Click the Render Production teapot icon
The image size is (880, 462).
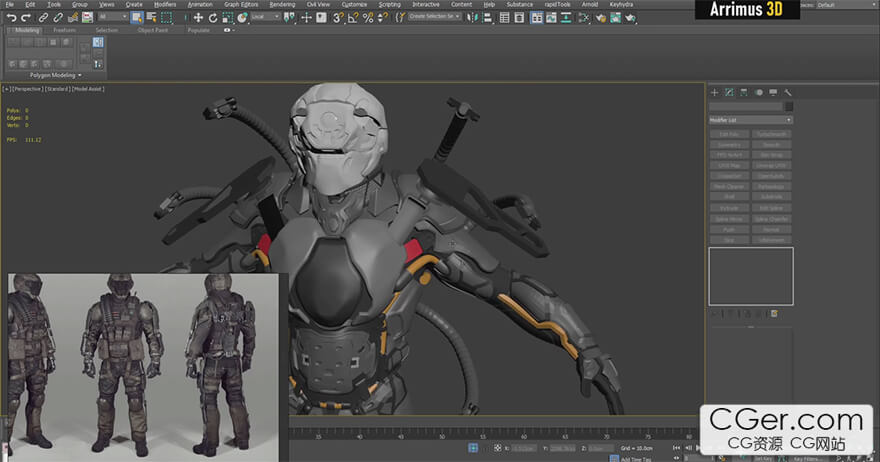pos(630,18)
